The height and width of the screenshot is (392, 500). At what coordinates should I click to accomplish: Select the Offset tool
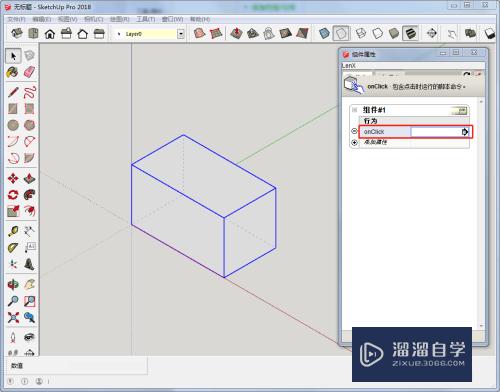(x=29, y=211)
